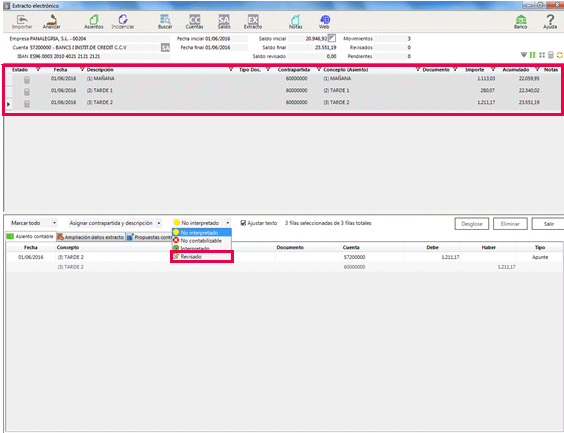
Task: Open the Asientos toolbar icon
Action: click(94, 22)
